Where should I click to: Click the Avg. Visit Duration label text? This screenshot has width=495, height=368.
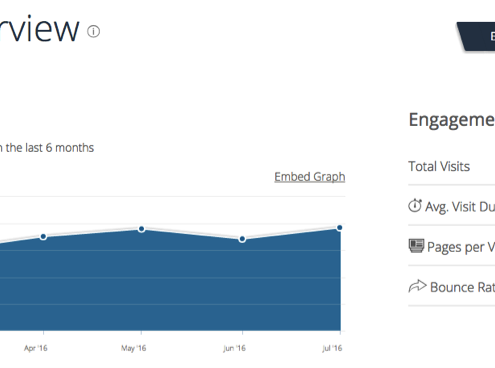pyautogui.click(x=460, y=207)
